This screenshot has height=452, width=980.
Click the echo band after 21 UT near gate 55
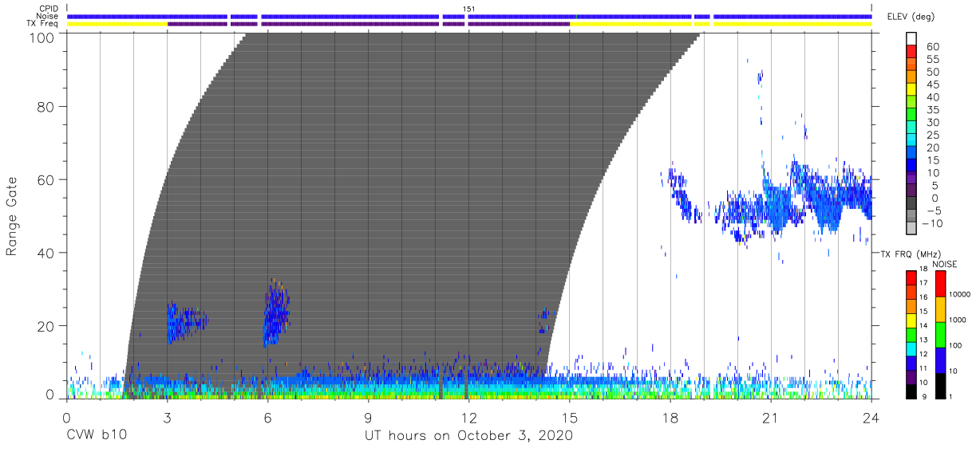pyautogui.click(x=820, y=197)
